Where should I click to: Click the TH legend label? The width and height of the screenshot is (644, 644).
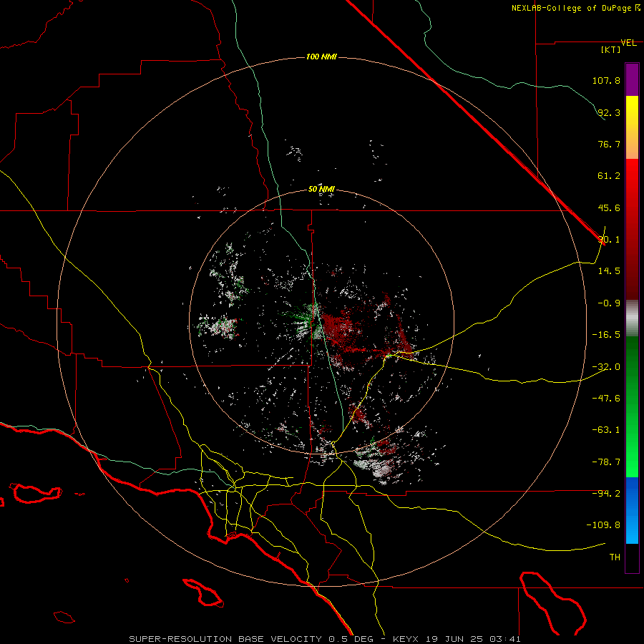click(x=615, y=557)
